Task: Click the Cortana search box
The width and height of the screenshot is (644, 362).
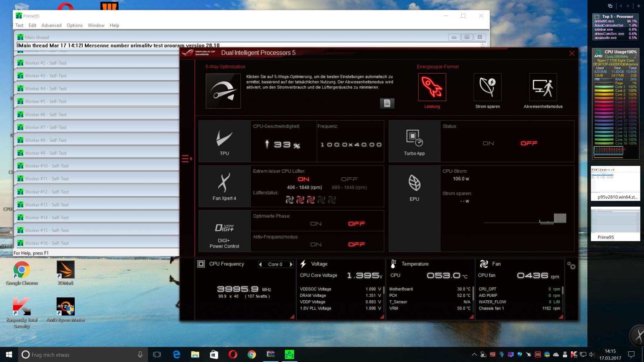Action: [83, 355]
